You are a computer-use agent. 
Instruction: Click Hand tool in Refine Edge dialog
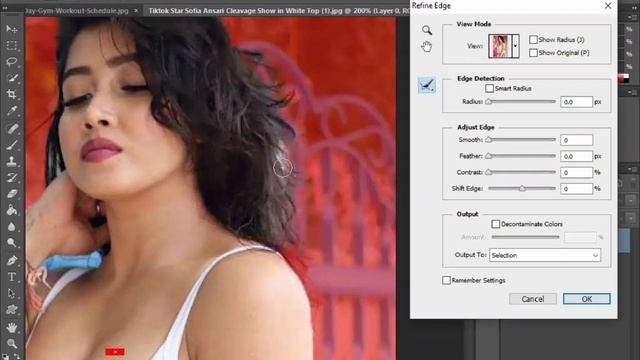click(427, 47)
